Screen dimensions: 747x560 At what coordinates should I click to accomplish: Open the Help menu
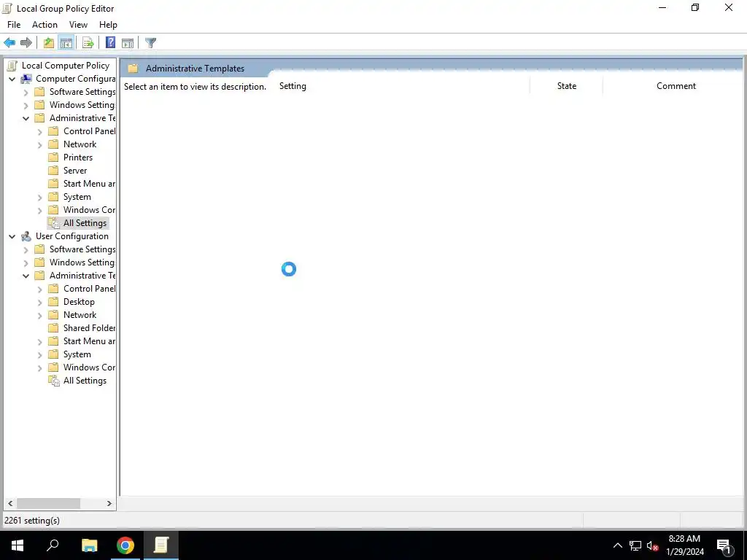pyautogui.click(x=108, y=25)
